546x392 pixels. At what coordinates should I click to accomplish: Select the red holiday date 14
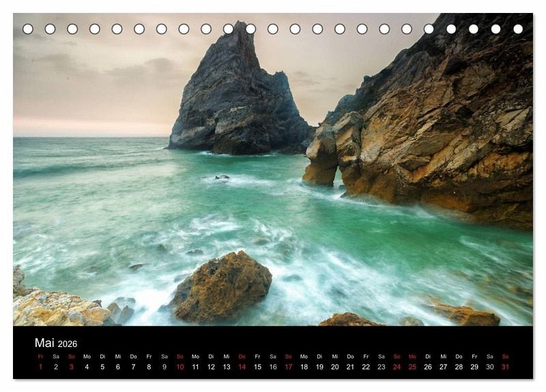coord(242,367)
